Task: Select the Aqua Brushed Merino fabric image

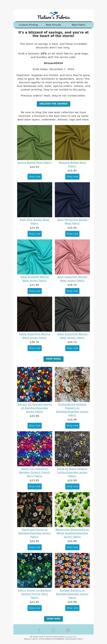Action: click(35, 257)
